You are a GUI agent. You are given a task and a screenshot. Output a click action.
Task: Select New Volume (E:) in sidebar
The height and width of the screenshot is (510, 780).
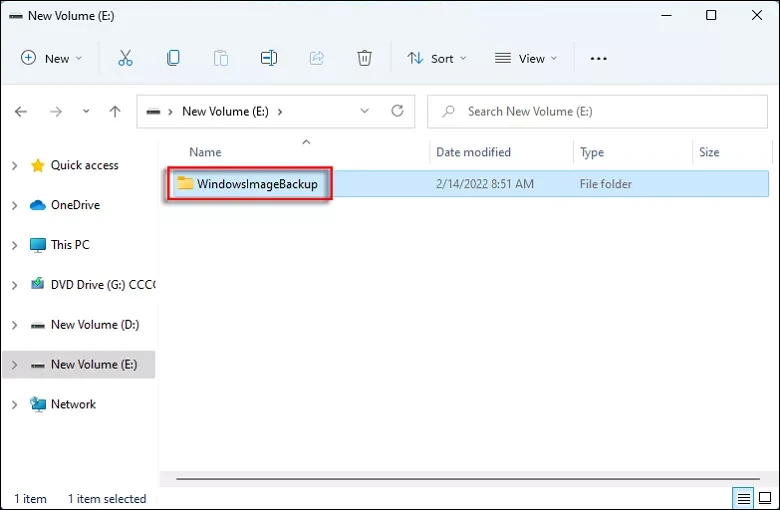(94, 365)
